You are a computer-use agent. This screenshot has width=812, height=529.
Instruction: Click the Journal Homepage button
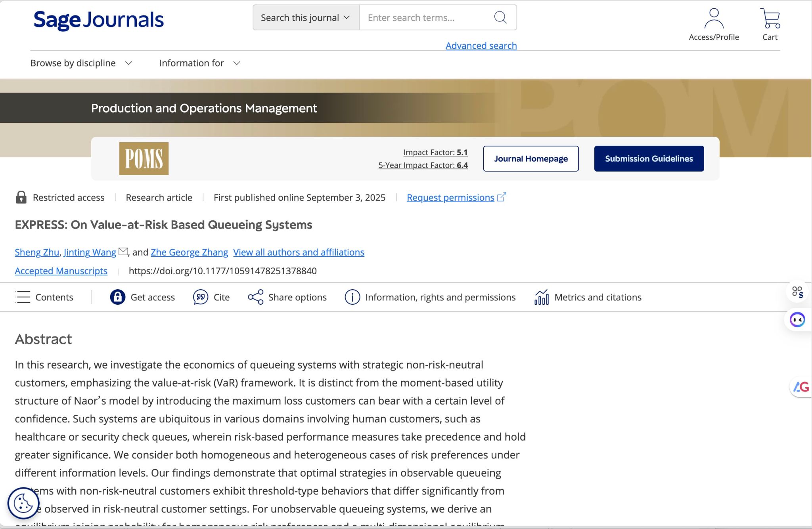click(x=530, y=159)
